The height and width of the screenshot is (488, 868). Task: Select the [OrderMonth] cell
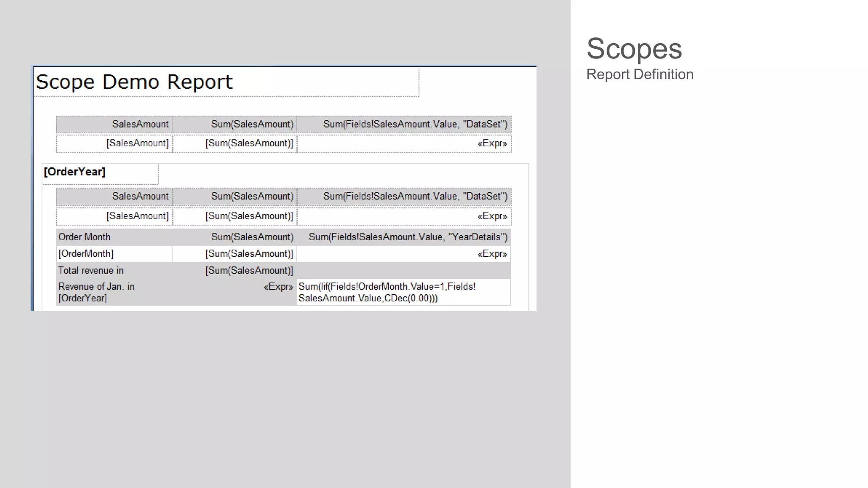coord(114,254)
